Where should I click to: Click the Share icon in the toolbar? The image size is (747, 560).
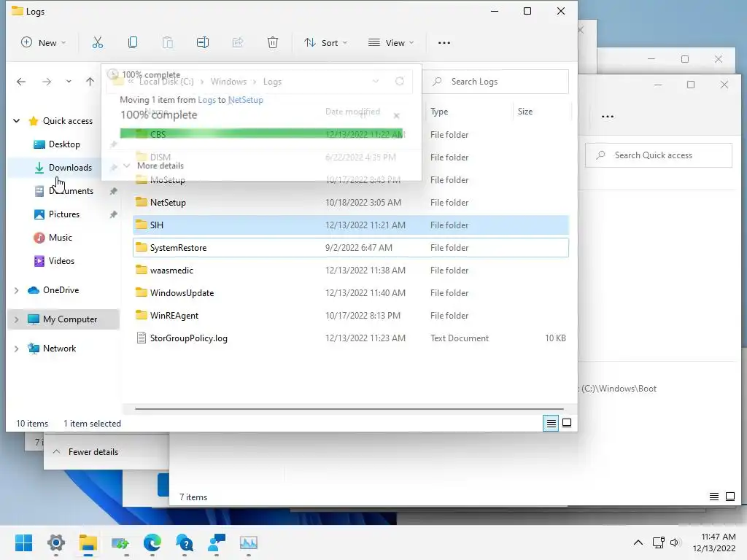(x=238, y=43)
